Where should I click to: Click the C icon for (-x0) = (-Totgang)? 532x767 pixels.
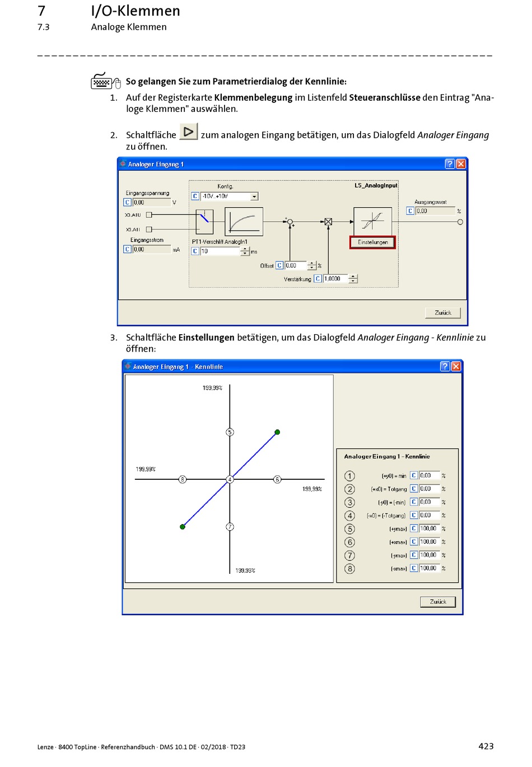(414, 515)
